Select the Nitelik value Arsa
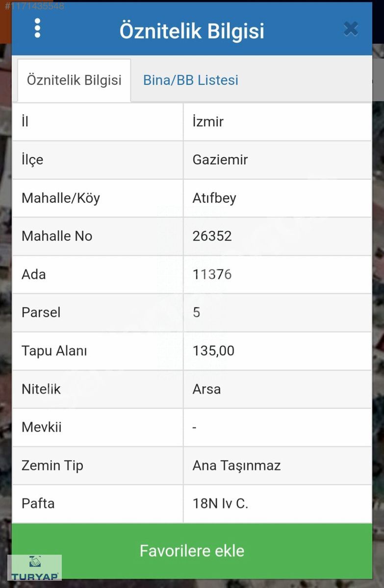The width and height of the screenshot is (384, 588). [206, 389]
